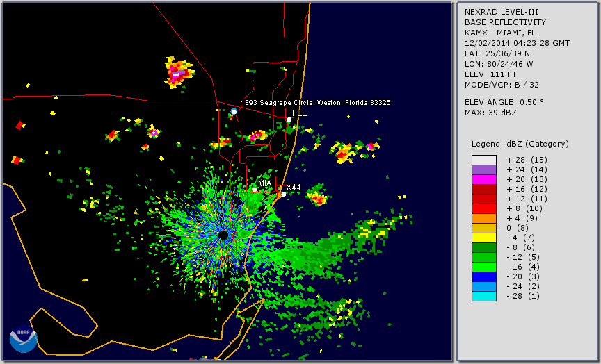Screen dimensions: 601x364
Task: Click the light blue -24 dBZ swatch
Action: 484,287
